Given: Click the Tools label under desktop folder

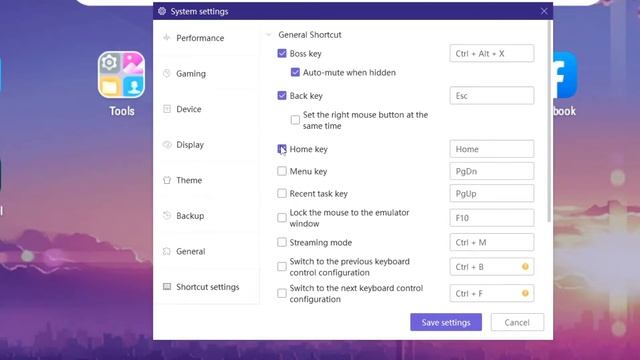Looking at the screenshot, I should tap(122, 111).
